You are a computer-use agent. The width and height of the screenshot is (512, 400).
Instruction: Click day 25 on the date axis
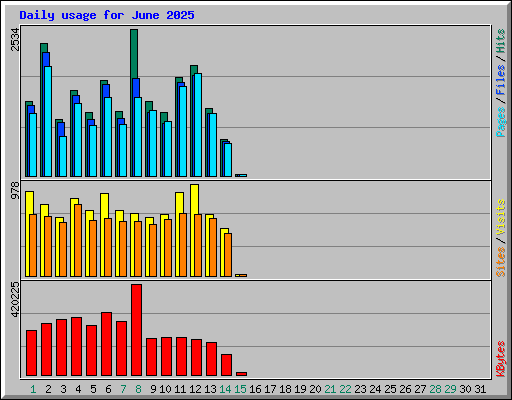[x=390, y=389]
